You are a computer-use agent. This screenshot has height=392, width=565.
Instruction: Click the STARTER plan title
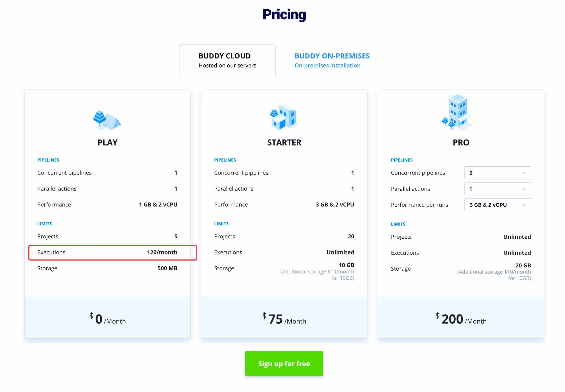284,143
